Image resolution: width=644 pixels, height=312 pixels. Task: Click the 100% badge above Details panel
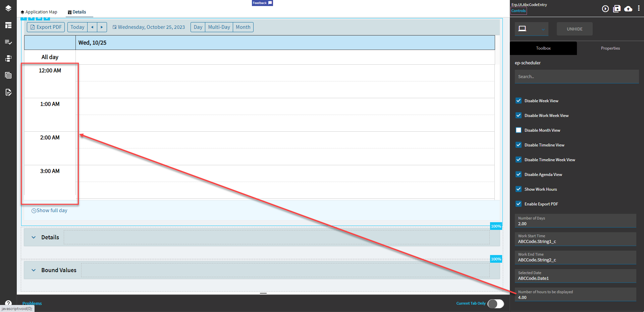[496, 226]
